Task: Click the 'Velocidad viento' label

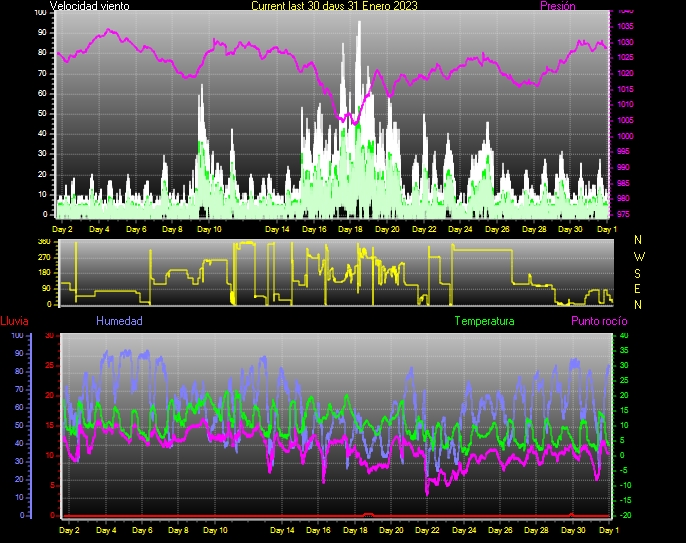Action: pos(89,6)
